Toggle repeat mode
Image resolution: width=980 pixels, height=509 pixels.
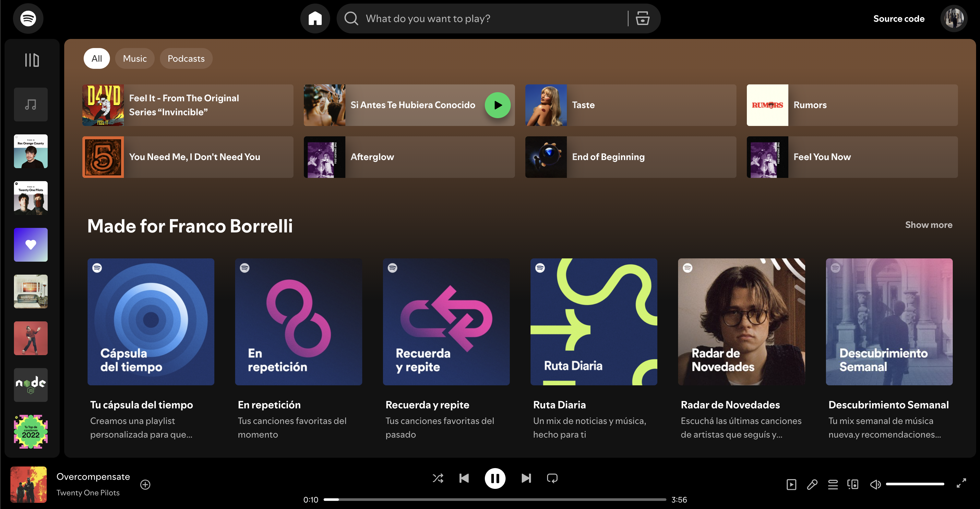(x=552, y=478)
